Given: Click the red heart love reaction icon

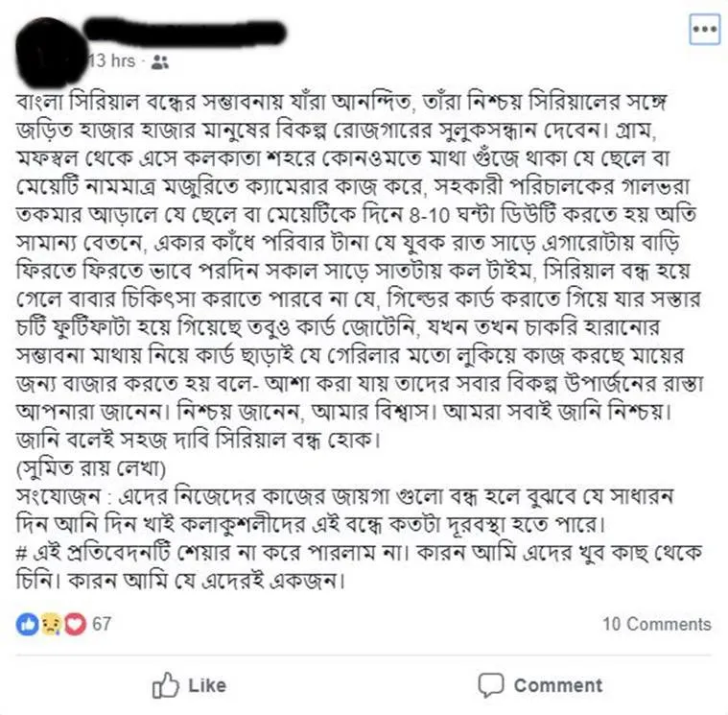Looking at the screenshot, I should 75,624.
